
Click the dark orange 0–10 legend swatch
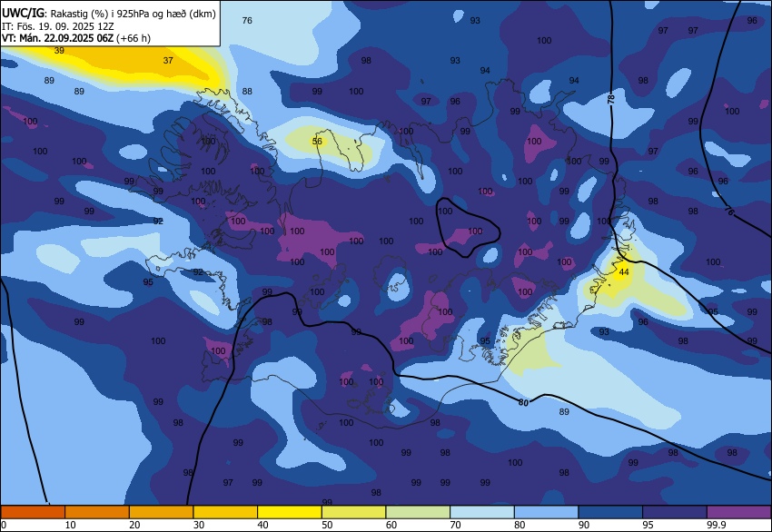(x=33, y=512)
